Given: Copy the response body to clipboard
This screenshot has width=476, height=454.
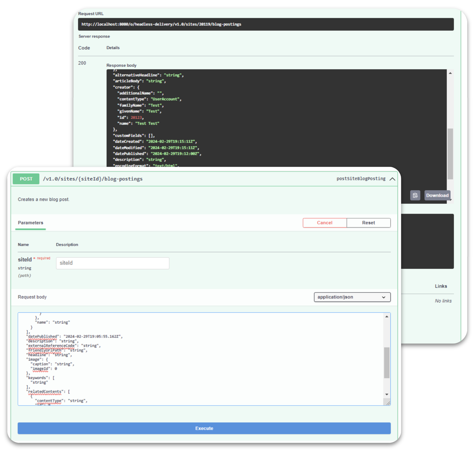Looking at the screenshot, I should coord(415,195).
